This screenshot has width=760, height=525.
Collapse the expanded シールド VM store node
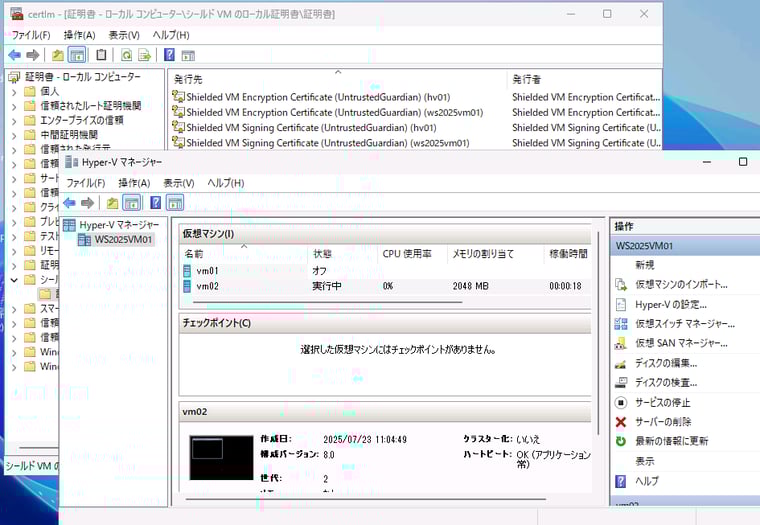pos(14,280)
